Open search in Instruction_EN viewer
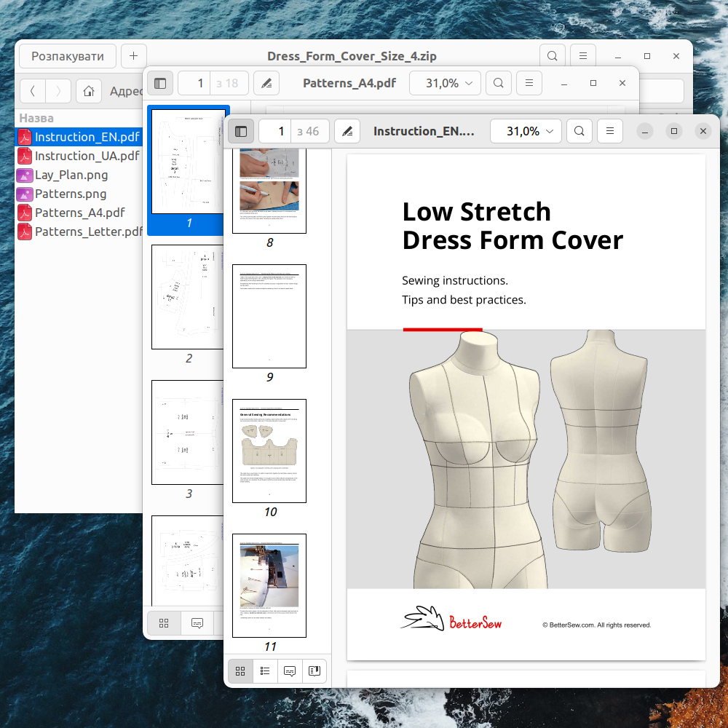 point(579,131)
